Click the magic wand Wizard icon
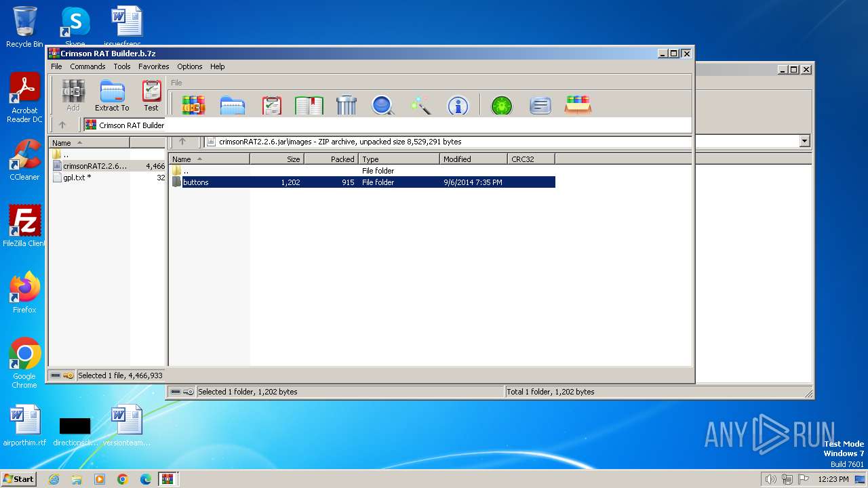Screen dimensions: 868x488 pyautogui.click(x=421, y=105)
